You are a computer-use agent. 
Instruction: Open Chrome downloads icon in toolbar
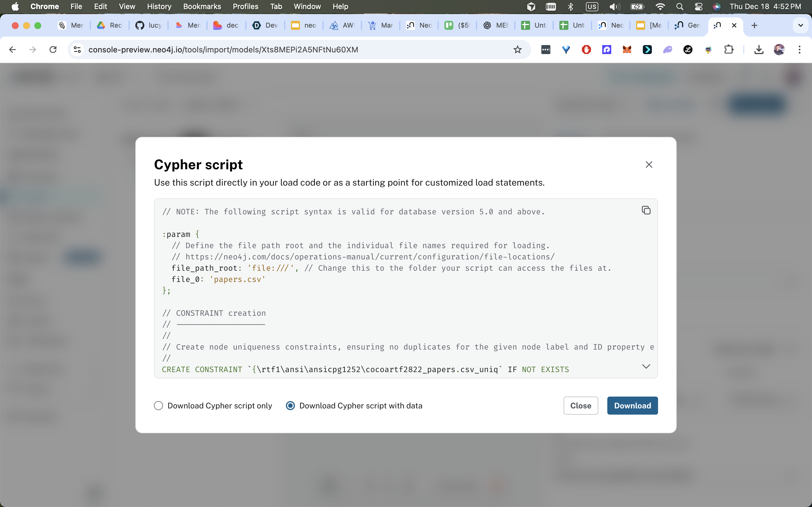tap(759, 50)
